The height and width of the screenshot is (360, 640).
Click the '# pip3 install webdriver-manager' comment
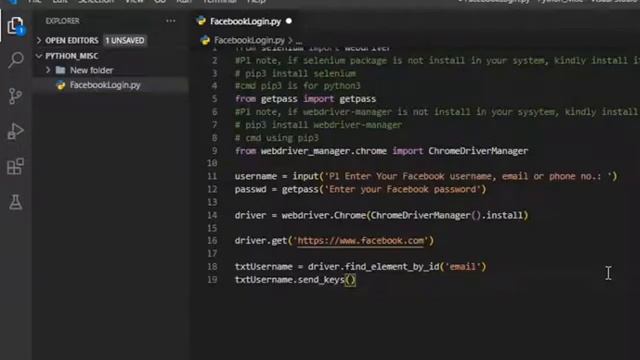click(x=318, y=125)
